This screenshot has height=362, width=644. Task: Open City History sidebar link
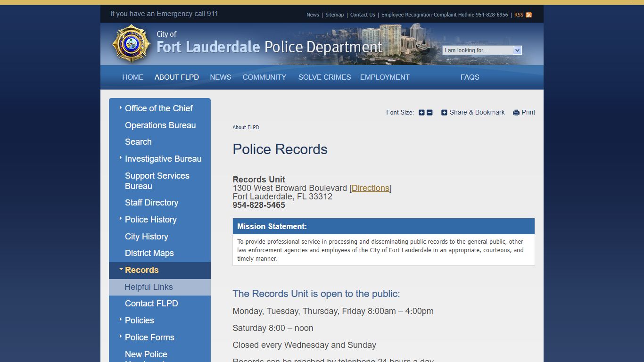coord(147,237)
